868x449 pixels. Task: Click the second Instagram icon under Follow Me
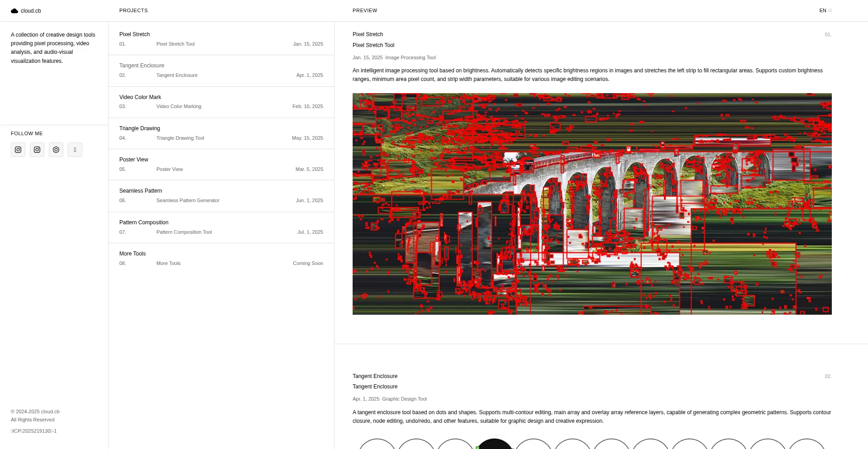[x=37, y=150]
